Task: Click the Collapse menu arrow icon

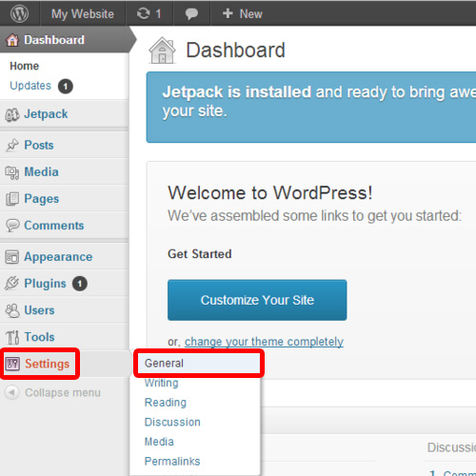Action: pyautogui.click(x=12, y=392)
